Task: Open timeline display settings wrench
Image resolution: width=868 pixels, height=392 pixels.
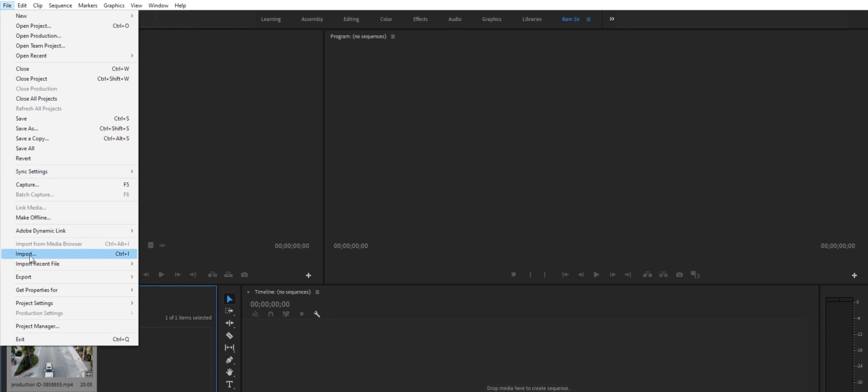Action: pos(317,314)
